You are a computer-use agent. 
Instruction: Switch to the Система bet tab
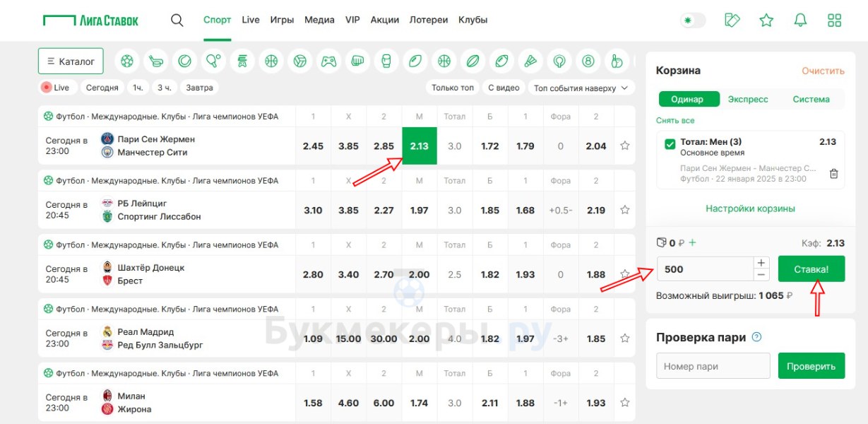pyautogui.click(x=811, y=99)
